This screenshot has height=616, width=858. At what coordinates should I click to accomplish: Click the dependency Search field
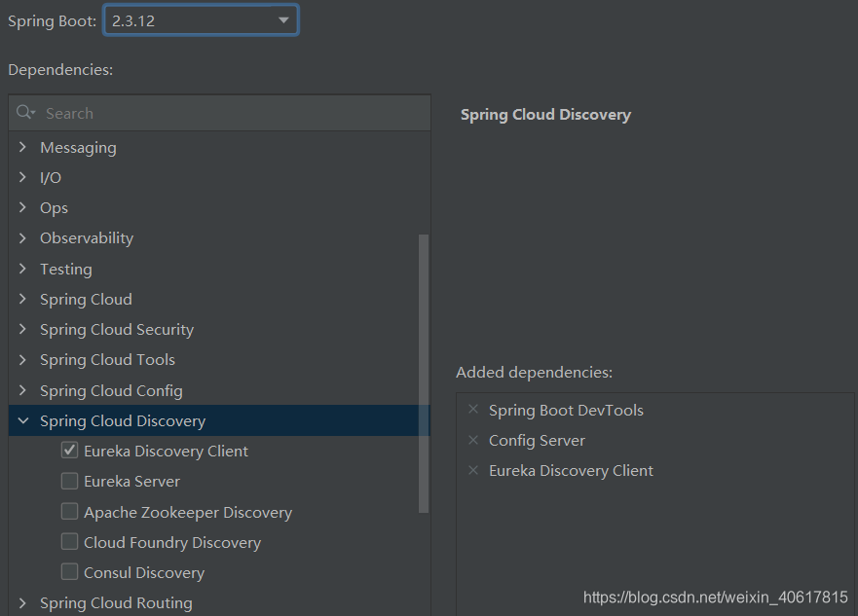click(219, 113)
